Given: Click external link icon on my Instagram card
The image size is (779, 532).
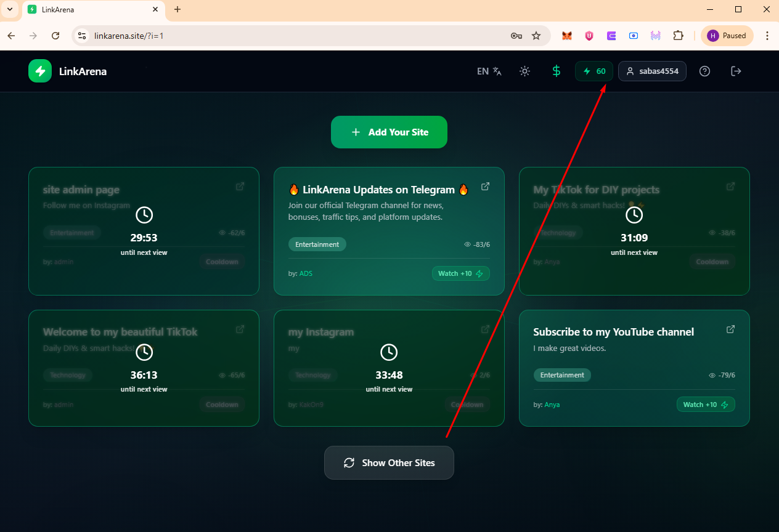Looking at the screenshot, I should click(x=485, y=329).
